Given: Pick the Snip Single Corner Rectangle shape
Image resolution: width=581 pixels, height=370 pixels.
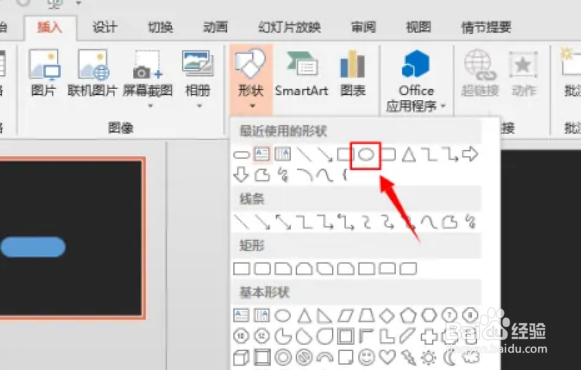Looking at the screenshot, I should 283,269.
